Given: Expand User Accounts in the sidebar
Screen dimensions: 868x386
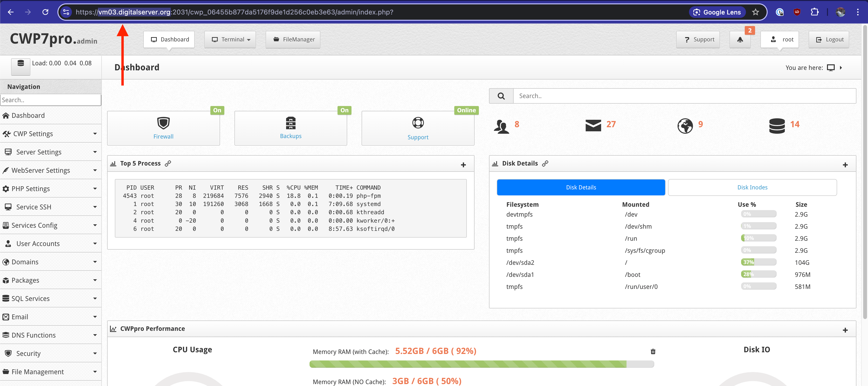Looking at the screenshot, I should click(x=51, y=243).
